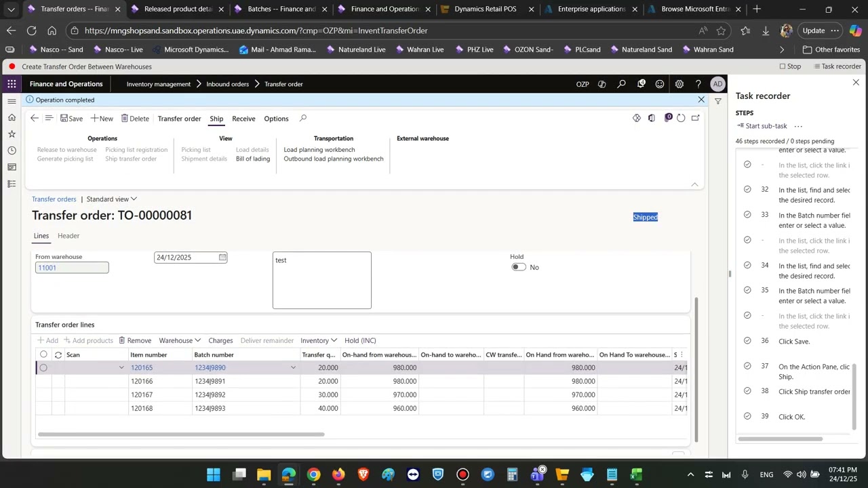Open the Task recorder more options ellipsis
This screenshot has width=868, height=488.
pyautogui.click(x=798, y=126)
